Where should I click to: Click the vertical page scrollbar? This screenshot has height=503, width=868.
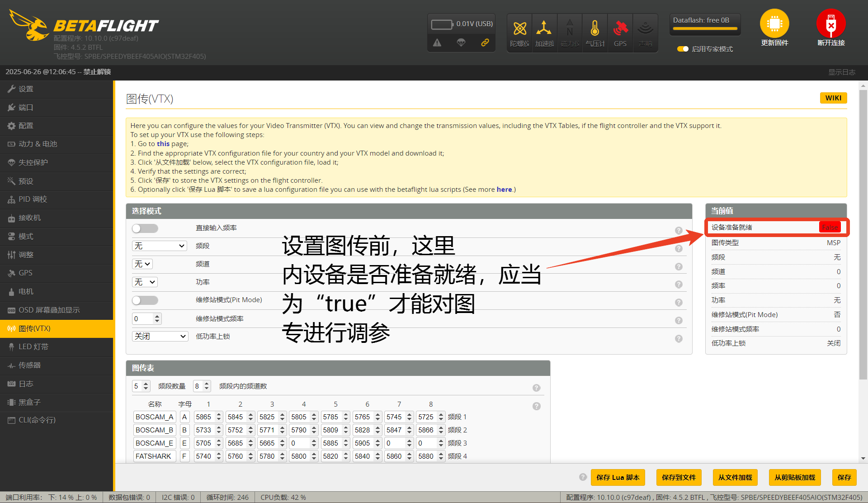coord(863,235)
